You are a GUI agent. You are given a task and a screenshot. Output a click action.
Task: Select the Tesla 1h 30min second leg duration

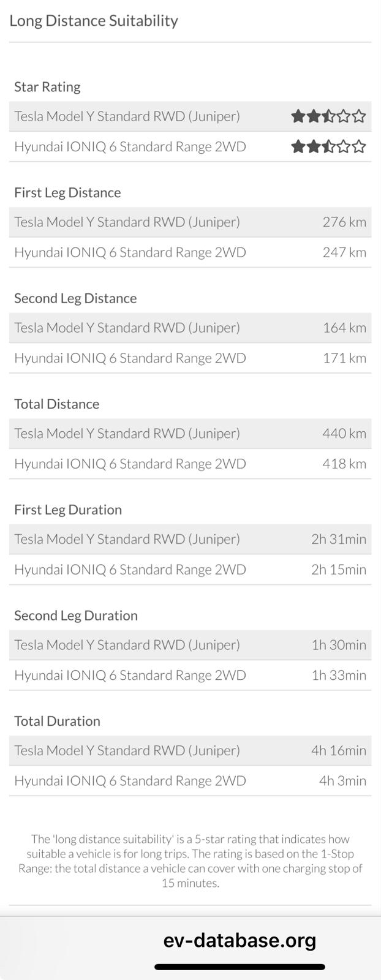pyautogui.click(x=338, y=645)
